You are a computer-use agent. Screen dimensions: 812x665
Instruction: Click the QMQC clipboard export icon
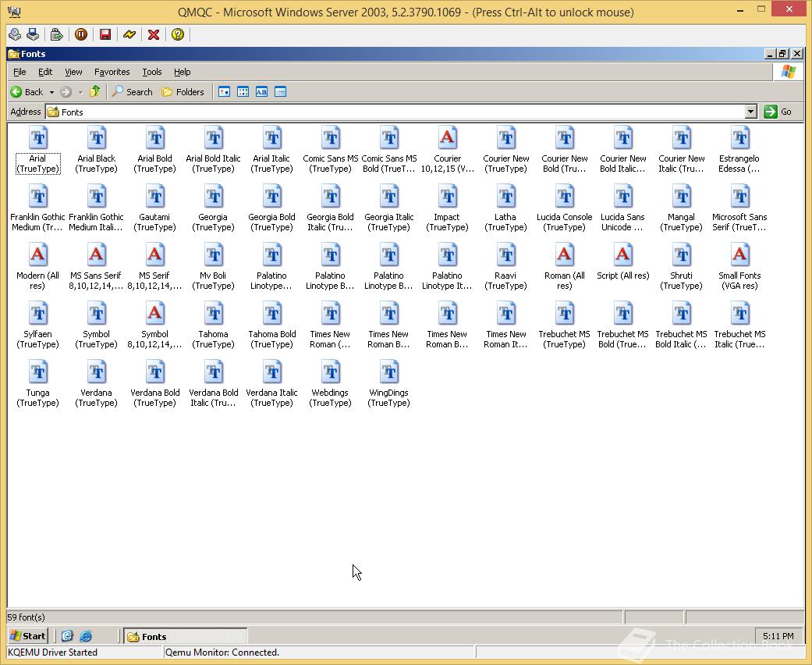click(x=56, y=34)
